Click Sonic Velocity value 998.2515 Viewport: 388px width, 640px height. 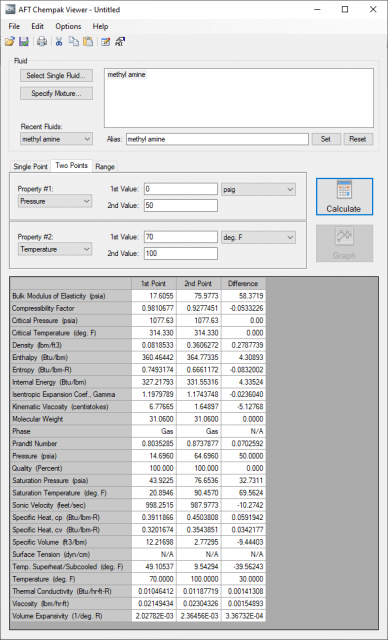click(154, 505)
